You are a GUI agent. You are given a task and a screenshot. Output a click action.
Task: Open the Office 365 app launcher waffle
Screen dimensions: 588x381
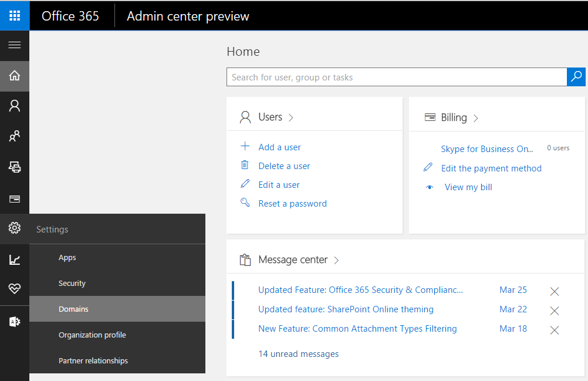15,15
